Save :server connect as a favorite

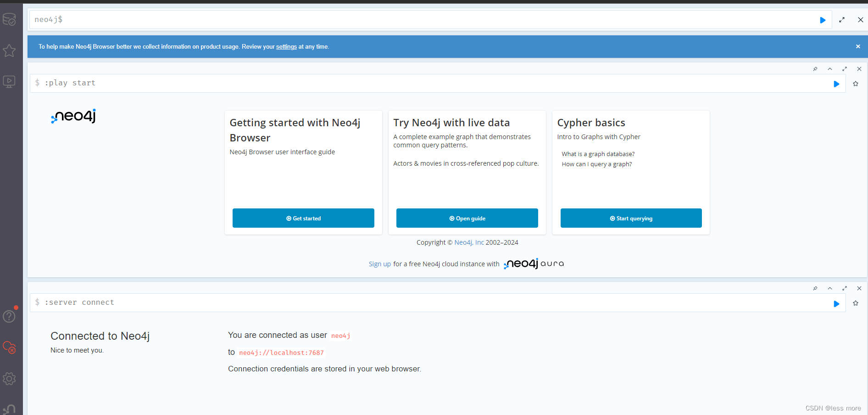(x=856, y=303)
